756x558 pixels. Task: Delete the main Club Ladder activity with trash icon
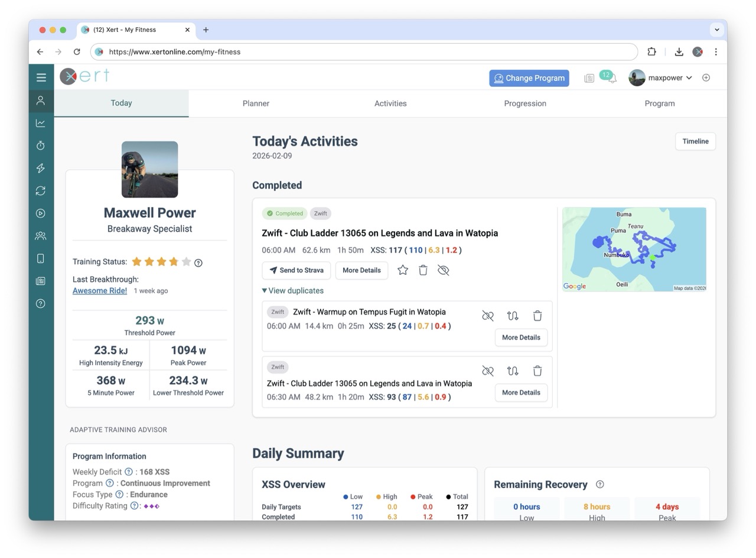[x=423, y=270]
